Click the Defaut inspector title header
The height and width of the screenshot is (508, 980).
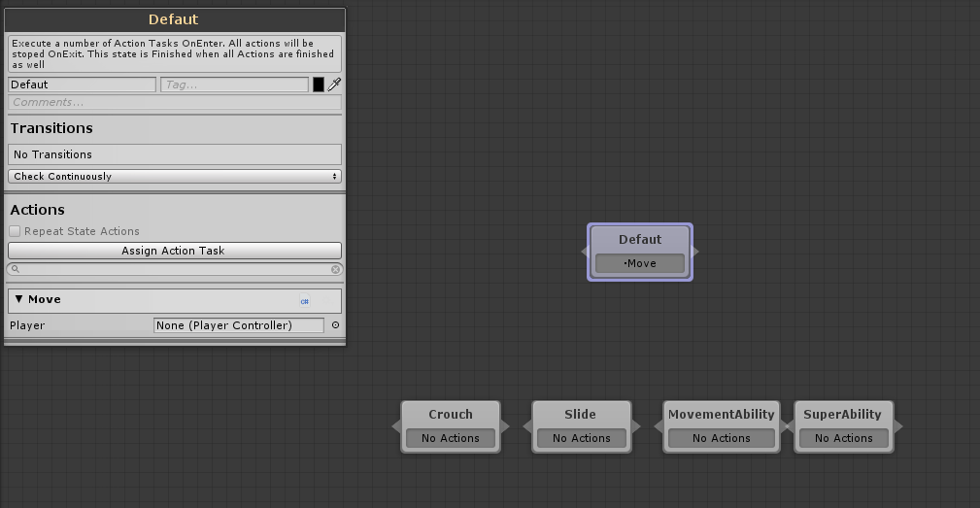[175, 19]
